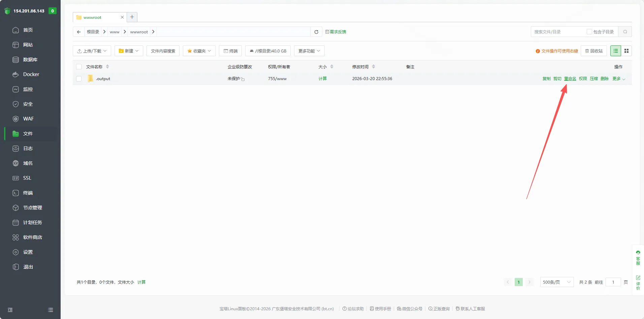This screenshot has height=319, width=644.
Task: Switch to grid view layout
Action: 626,51
